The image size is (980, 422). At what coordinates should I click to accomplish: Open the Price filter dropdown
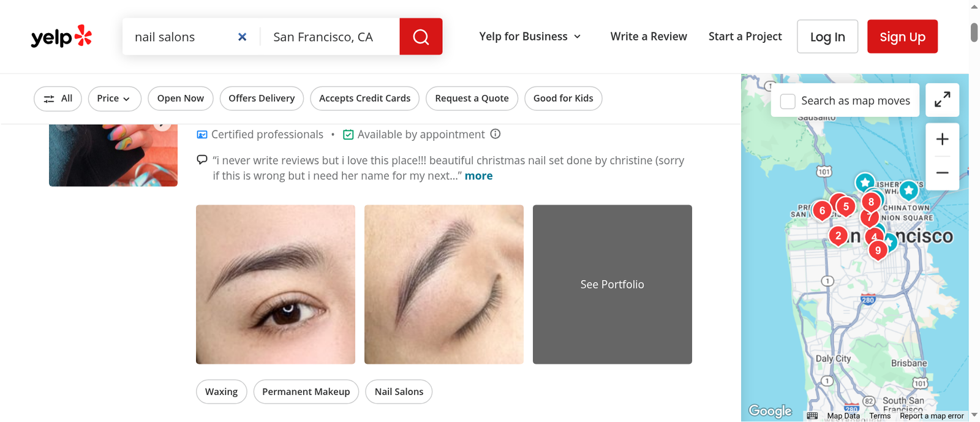point(115,99)
